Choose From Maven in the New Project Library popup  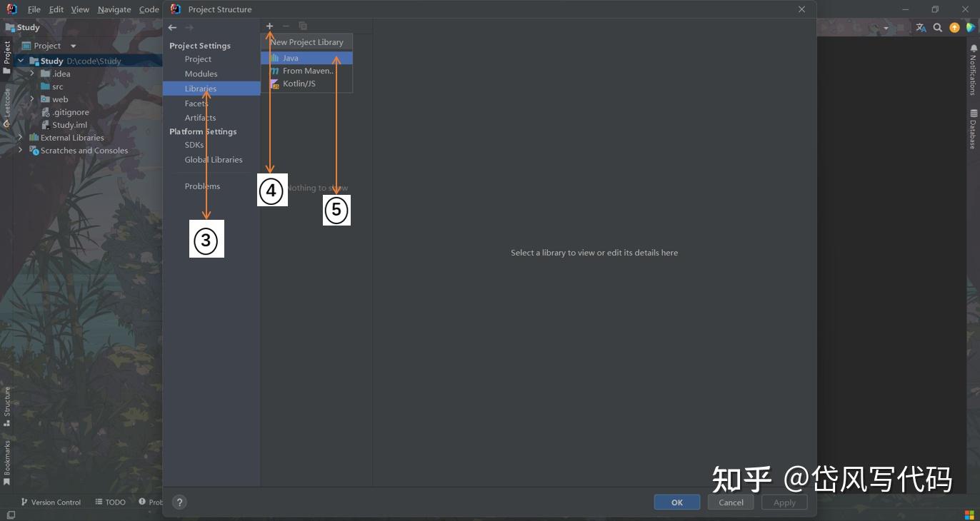click(307, 71)
